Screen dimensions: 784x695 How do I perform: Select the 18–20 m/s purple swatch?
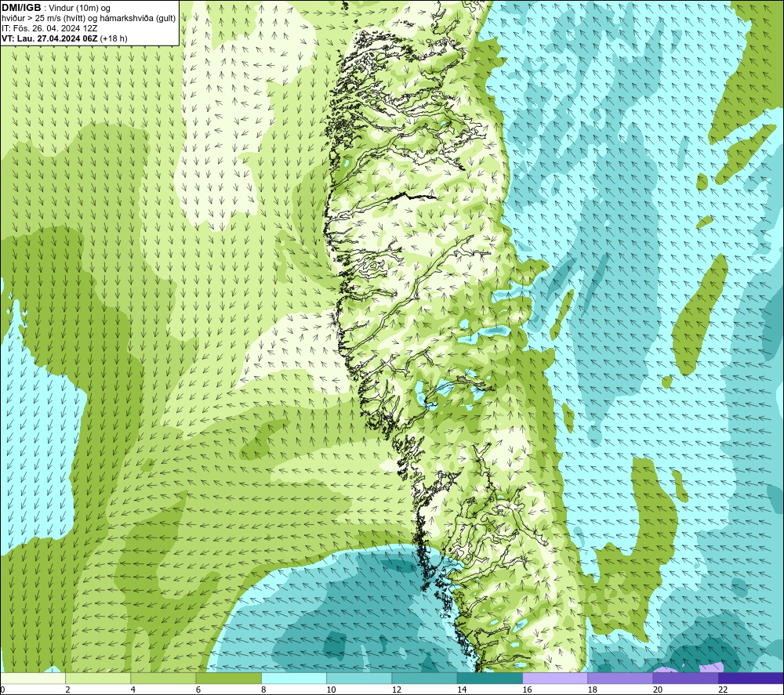pos(620,678)
